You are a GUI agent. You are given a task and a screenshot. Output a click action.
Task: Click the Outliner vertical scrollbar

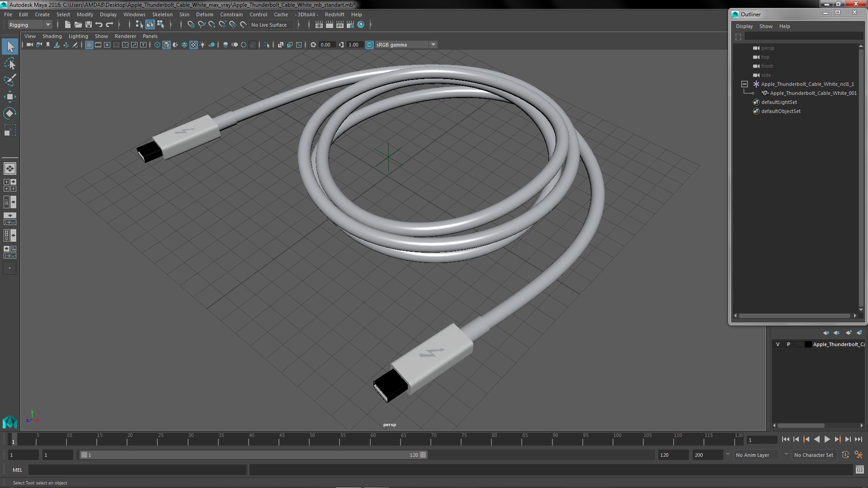point(861,177)
